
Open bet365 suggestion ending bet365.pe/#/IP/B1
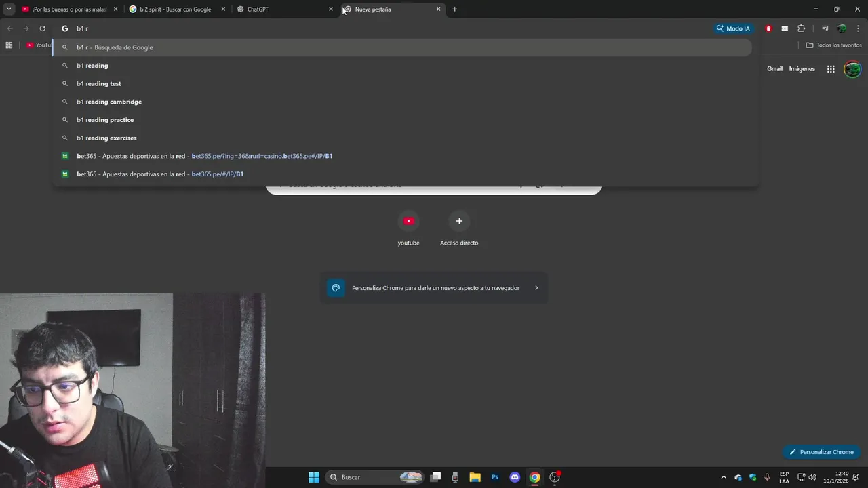403,174
